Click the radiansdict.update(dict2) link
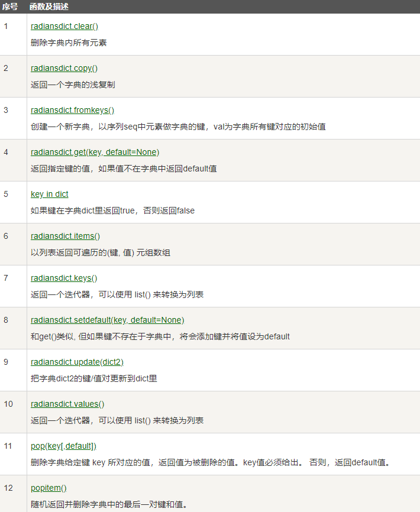Viewport: 420px width, 512px height. [x=77, y=362]
